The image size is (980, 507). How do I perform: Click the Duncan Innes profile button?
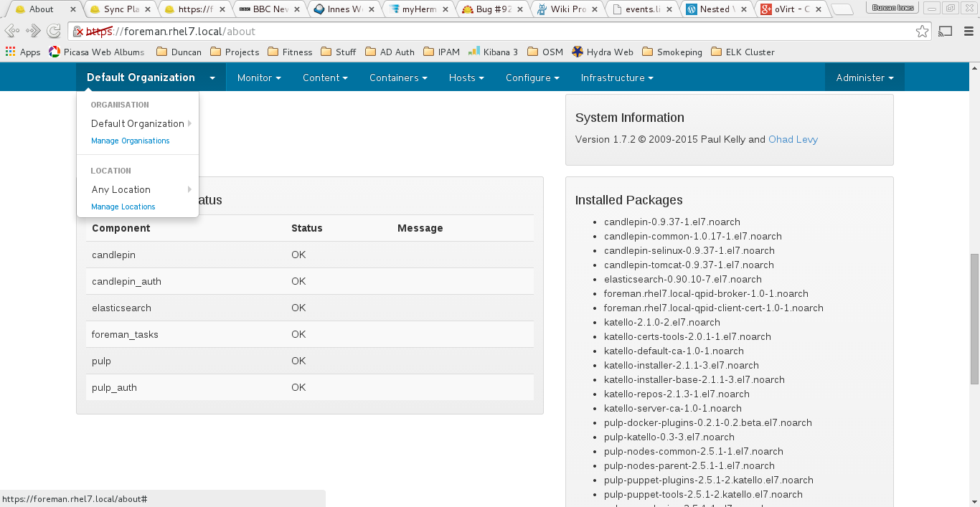pos(892,8)
